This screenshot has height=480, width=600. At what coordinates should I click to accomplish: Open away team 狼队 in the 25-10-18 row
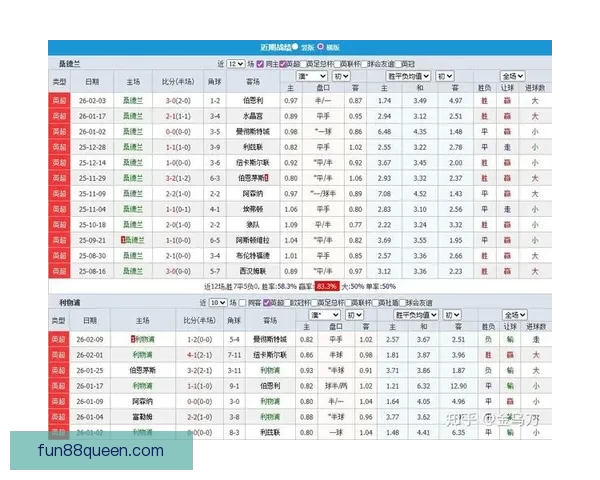tap(253, 225)
